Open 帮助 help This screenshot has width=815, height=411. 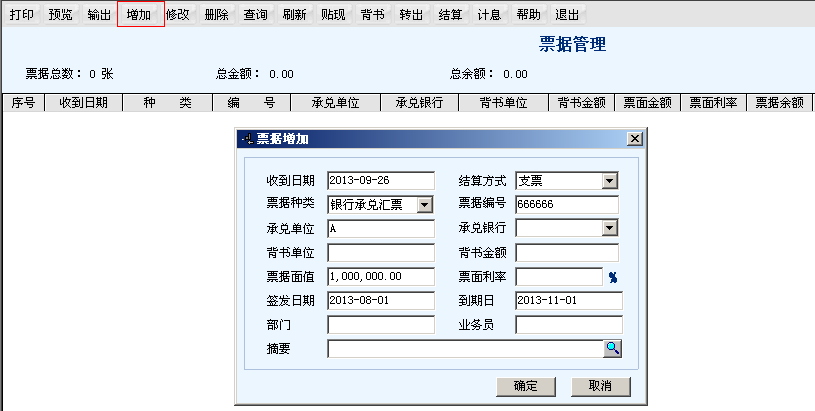click(528, 15)
